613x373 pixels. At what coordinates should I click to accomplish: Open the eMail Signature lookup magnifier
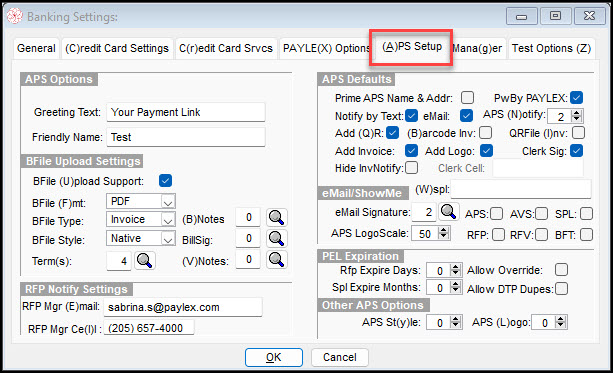tap(448, 212)
